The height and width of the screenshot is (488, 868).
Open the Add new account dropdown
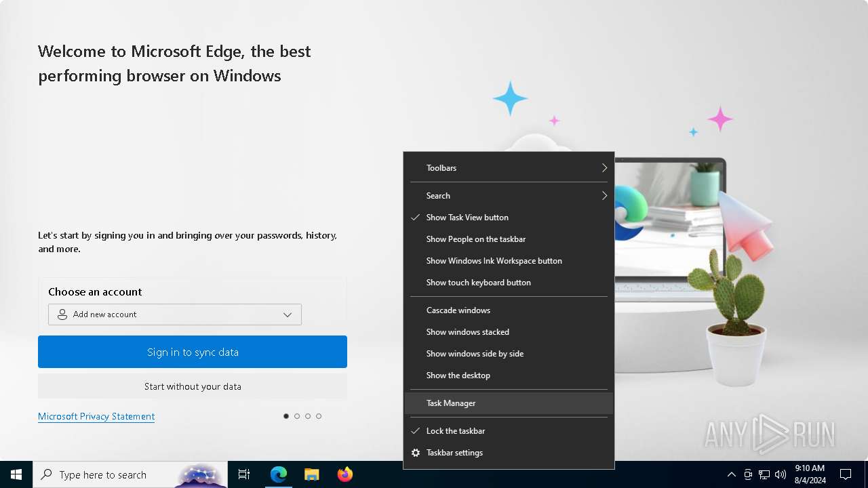(x=175, y=314)
